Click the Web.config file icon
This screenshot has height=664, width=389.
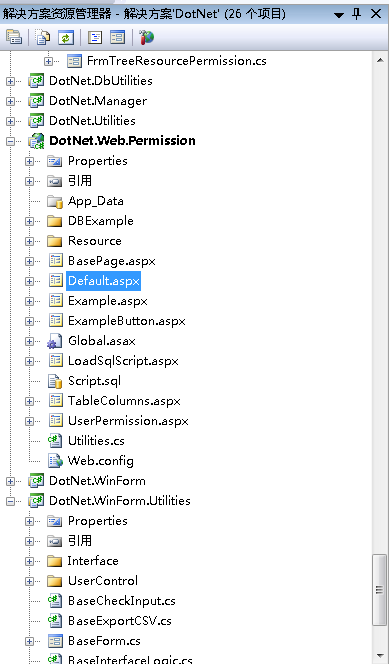click(55, 461)
